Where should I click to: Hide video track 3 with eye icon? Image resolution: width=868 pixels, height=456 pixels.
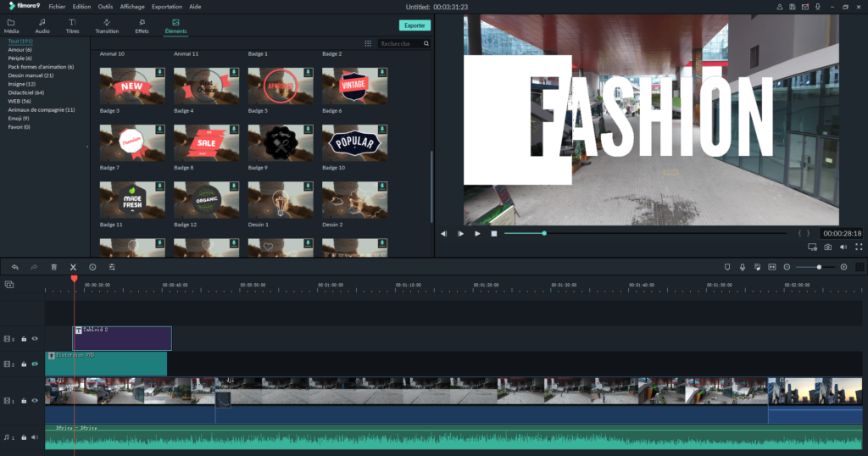pyautogui.click(x=35, y=339)
